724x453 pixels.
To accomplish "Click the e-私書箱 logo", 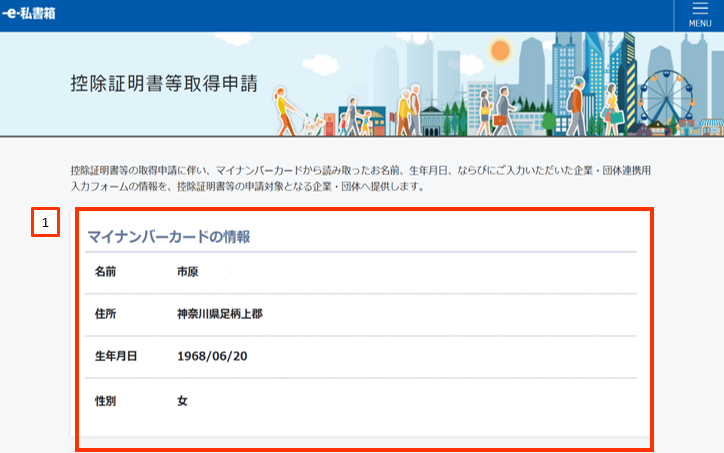I will (29, 13).
